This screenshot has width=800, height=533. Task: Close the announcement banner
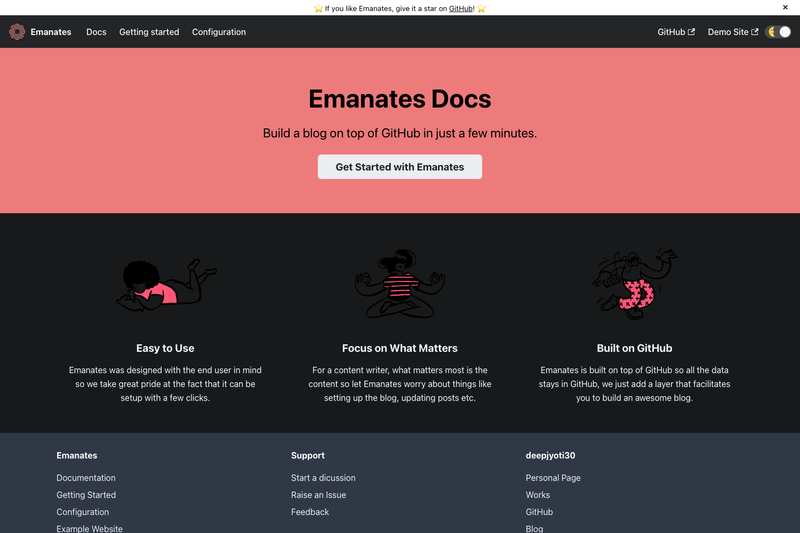[785, 7]
